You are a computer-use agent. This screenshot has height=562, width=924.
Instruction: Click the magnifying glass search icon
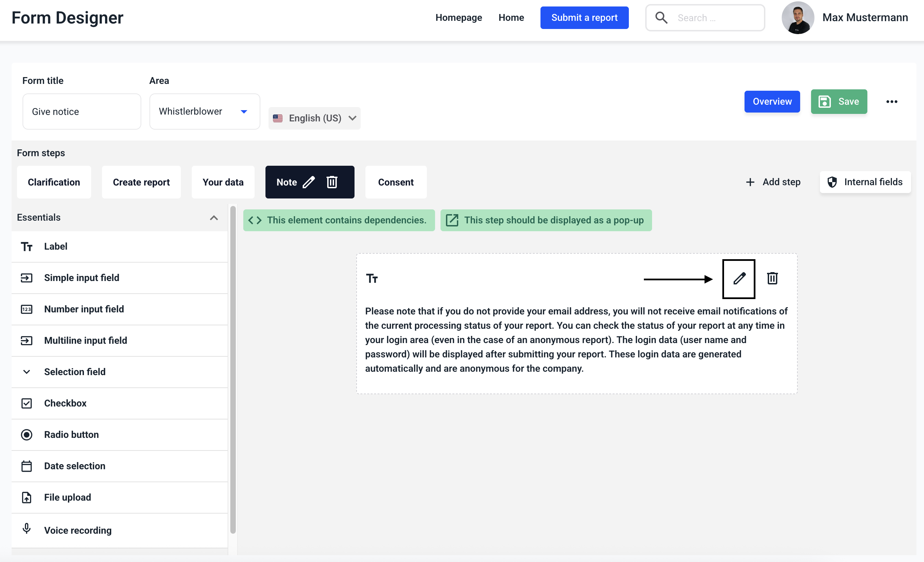tap(661, 18)
